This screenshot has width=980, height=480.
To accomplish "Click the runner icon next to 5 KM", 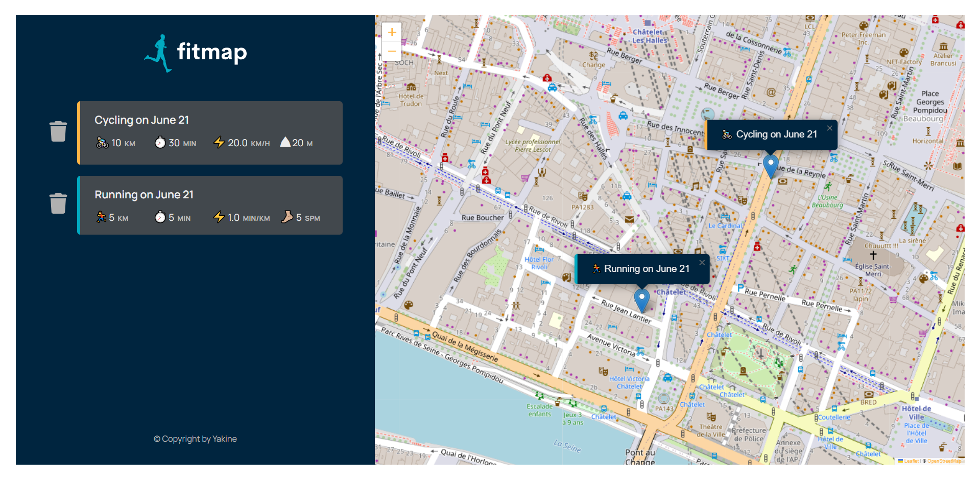I will tap(101, 217).
